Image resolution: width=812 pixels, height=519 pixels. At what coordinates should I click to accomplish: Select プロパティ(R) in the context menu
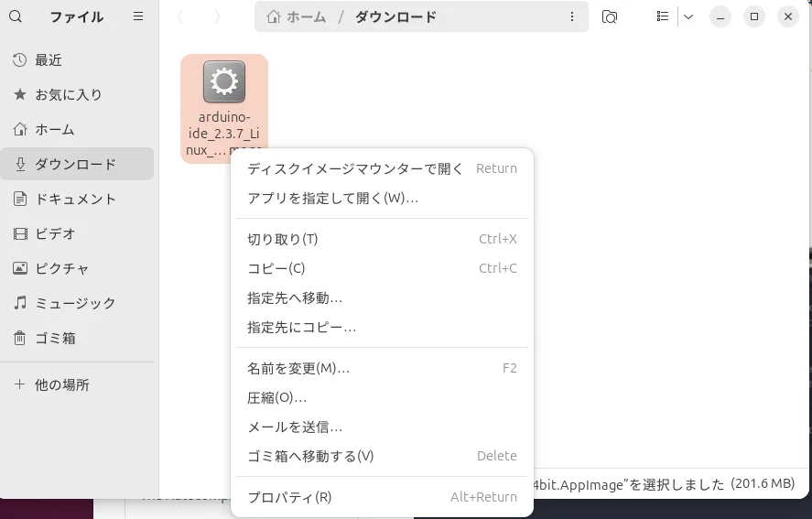(x=289, y=497)
